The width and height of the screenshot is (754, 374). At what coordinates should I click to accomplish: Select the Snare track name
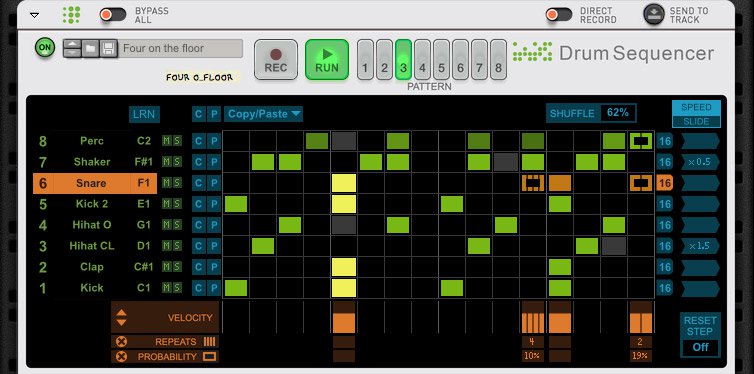pyautogui.click(x=91, y=183)
